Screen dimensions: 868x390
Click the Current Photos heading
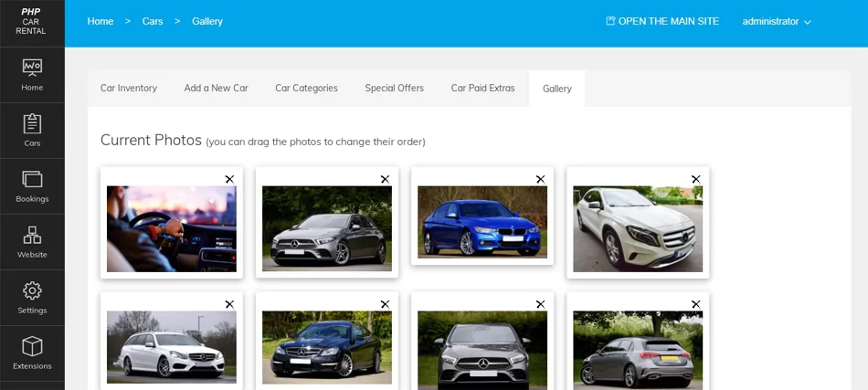point(151,140)
